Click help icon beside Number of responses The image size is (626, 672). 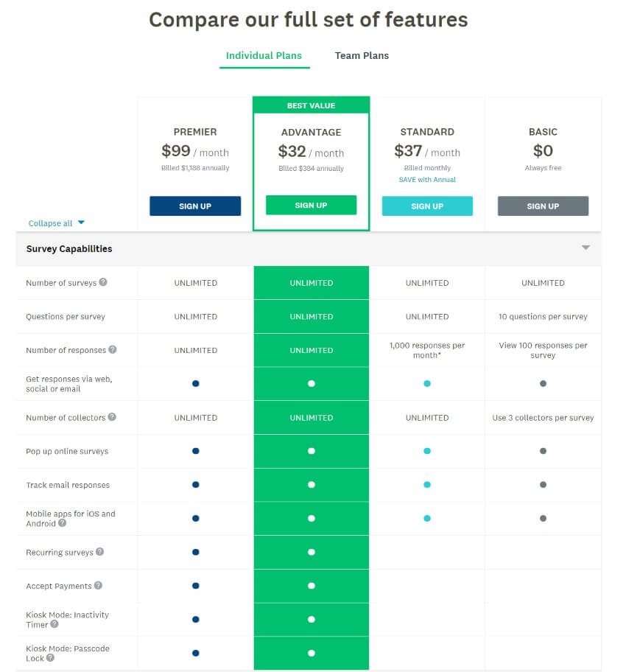113,350
